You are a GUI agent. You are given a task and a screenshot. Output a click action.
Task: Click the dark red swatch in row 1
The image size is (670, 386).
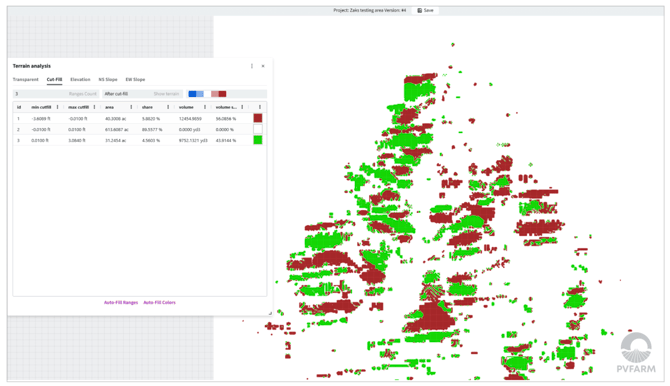pyautogui.click(x=258, y=118)
